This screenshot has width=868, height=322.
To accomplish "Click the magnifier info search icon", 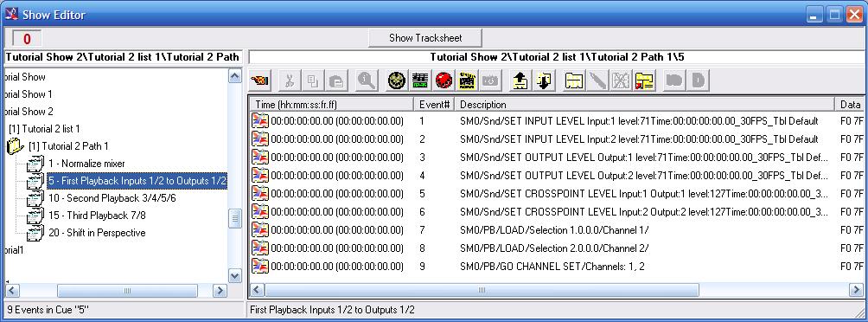I will click(x=367, y=80).
